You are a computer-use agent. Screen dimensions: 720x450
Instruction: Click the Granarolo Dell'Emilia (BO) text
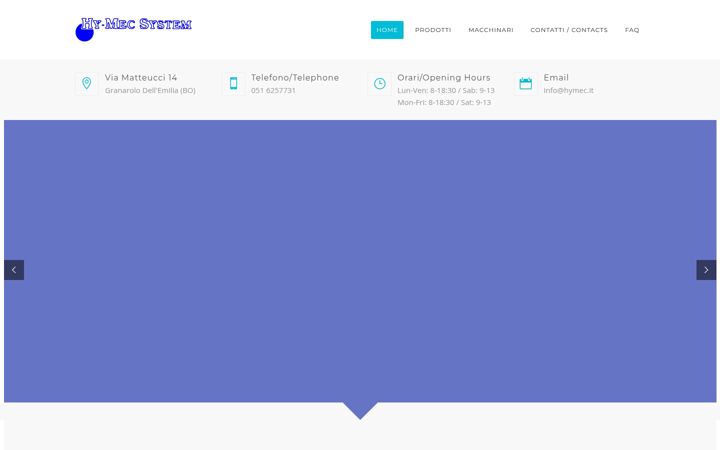pos(150,90)
